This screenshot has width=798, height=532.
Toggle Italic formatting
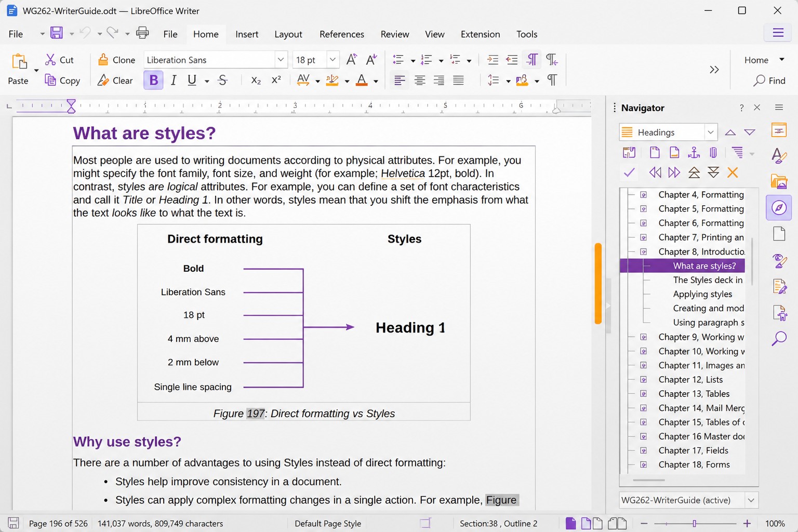pyautogui.click(x=174, y=80)
